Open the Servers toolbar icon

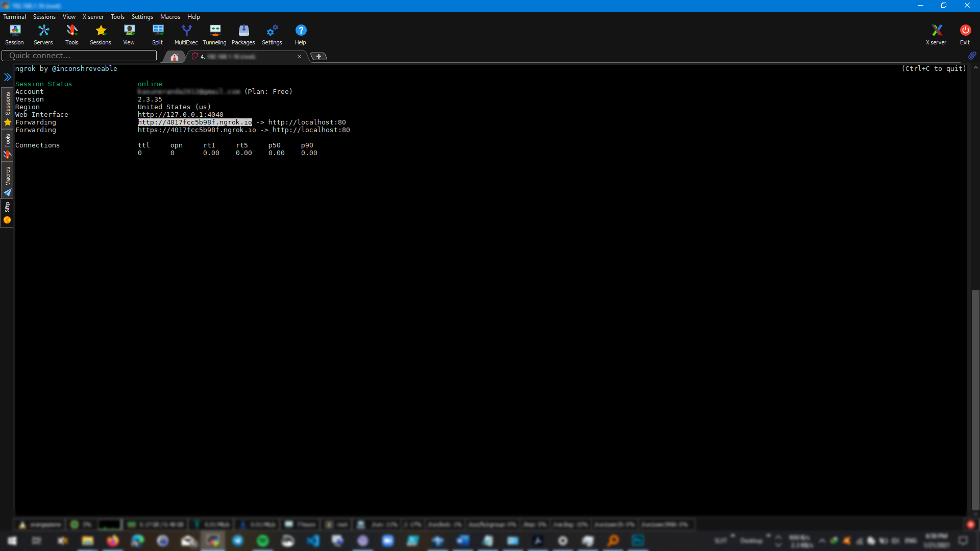tap(43, 35)
